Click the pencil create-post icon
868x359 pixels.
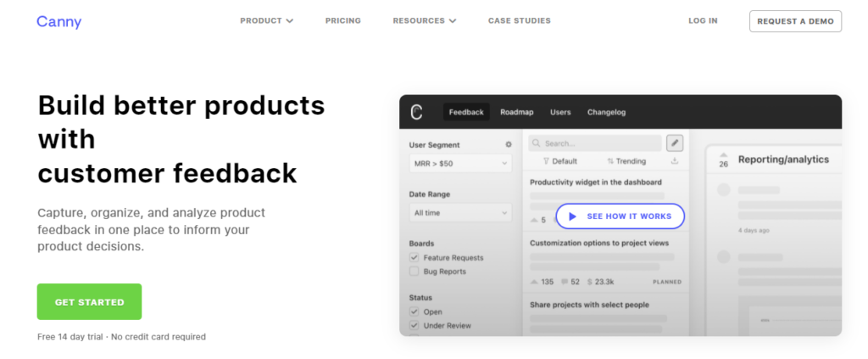point(675,143)
